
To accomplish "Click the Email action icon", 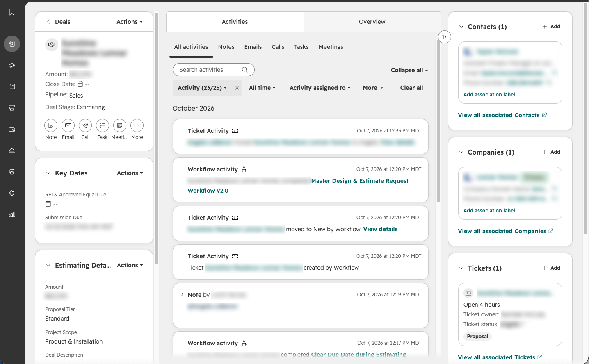I will [x=68, y=125].
